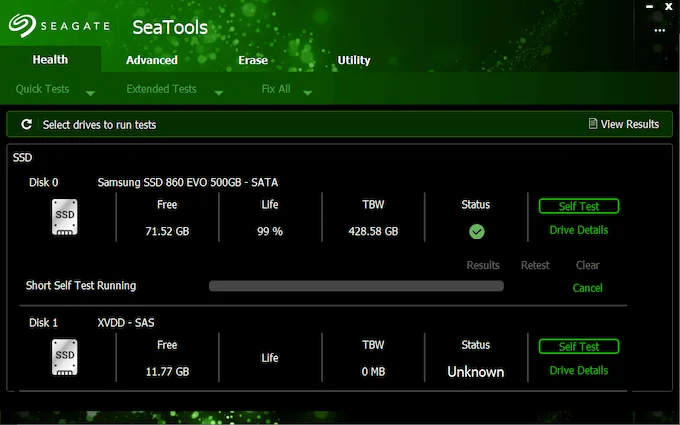Image resolution: width=680 pixels, height=425 pixels.
Task: Select the Disk 1 label
Action: pos(43,323)
